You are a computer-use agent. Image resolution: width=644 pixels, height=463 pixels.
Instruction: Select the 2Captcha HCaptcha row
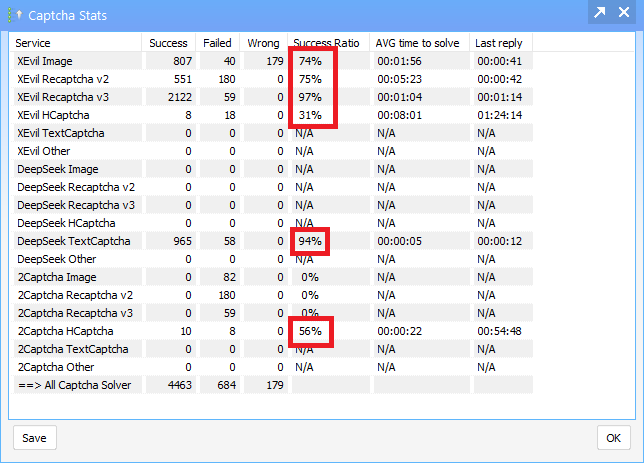pyautogui.click(x=273, y=331)
